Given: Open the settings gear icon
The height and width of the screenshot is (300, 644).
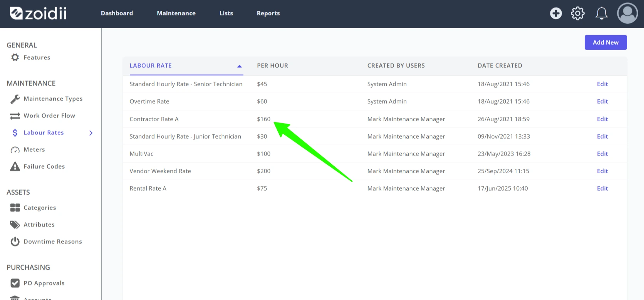Looking at the screenshot, I should [578, 13].
